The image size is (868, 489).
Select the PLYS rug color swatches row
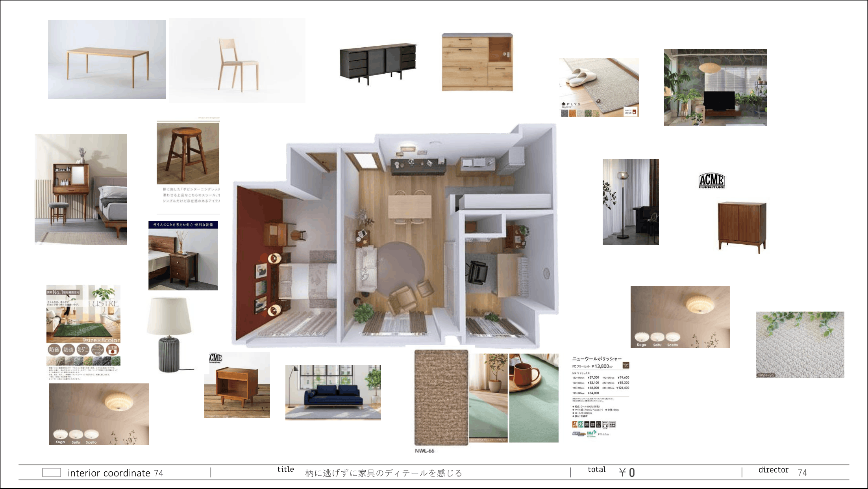[x=580, y=113]
